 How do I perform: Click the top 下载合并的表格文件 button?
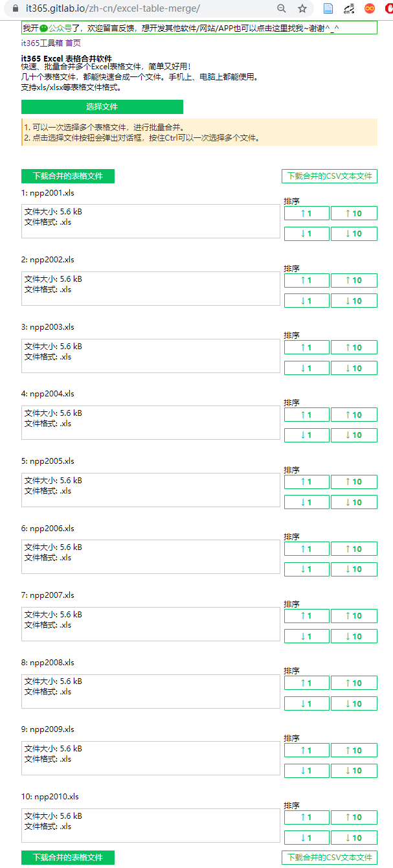(x=68, y=176)
